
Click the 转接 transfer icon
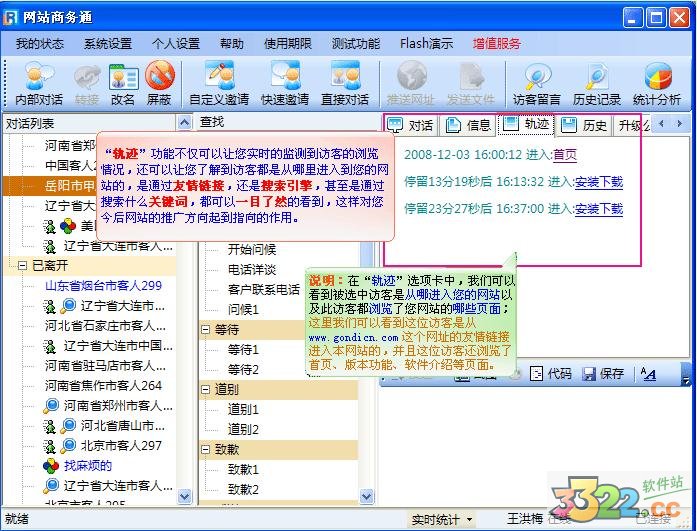(87, 84)
